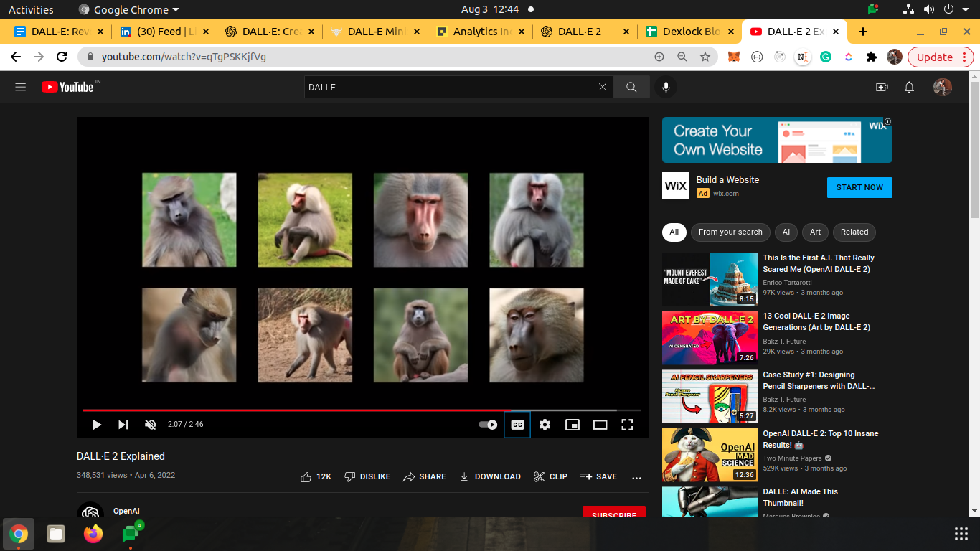Open the YouTube guide hamburger menu
The image size is (980, 551).
[21, 87]
